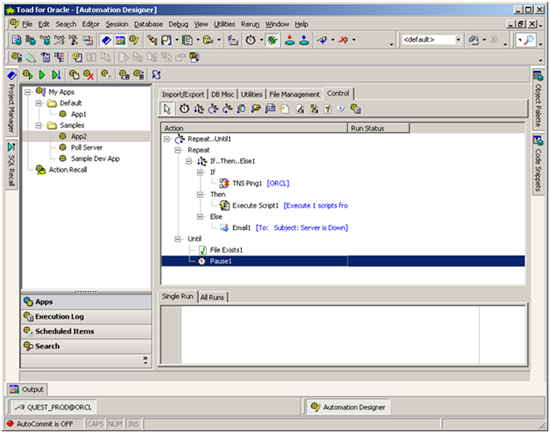This screenshot has height=433, width=550.
Task: Switch to the Utilities palette tab
Action: (x=251, y=94)
